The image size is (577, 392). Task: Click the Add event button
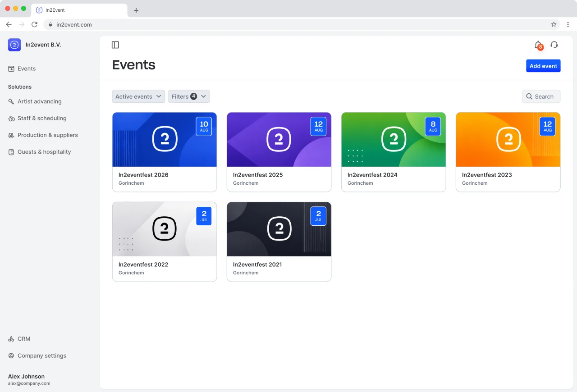[543, 66]
